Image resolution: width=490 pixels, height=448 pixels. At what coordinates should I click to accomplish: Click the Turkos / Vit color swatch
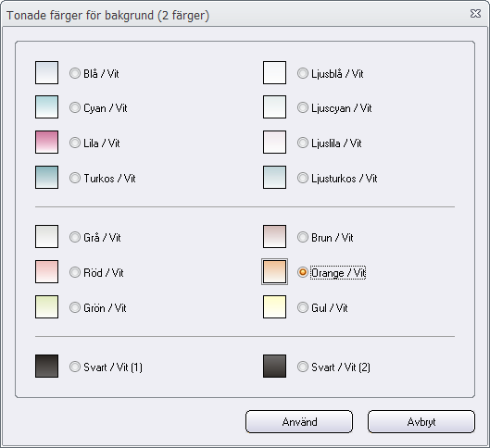(46, 178)
